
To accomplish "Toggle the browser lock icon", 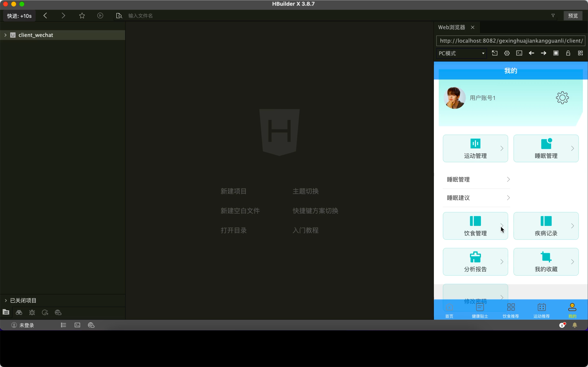I will (x=568, y=53).
